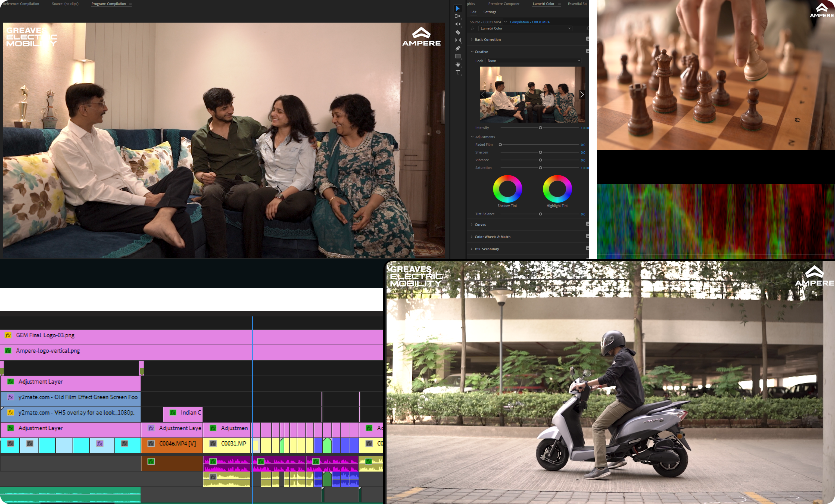This screenshot has width=835, height=504.
Task: Switch to the Essential Sound tab
Action: [577, 4]
